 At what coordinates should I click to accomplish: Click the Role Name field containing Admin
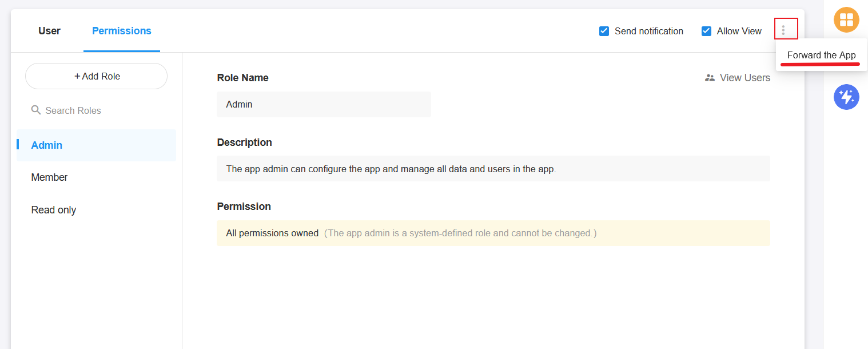point(323,104)
